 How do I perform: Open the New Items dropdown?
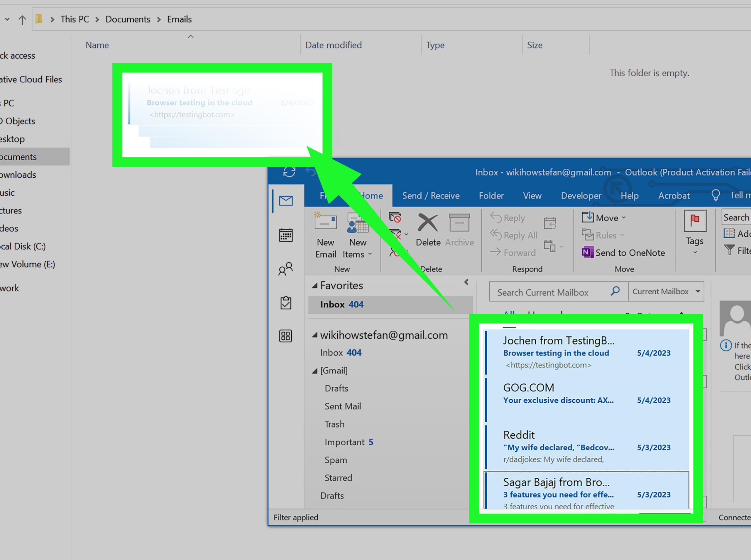point(357,237)
